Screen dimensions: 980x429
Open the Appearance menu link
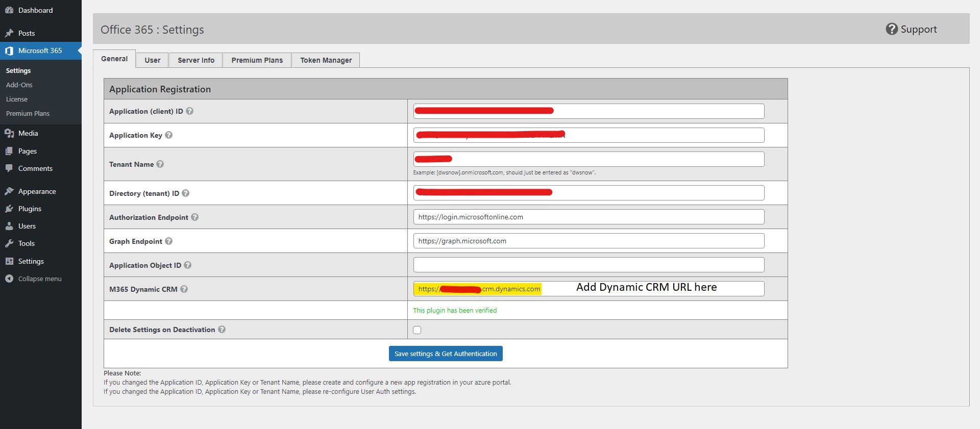click(37, 191)
